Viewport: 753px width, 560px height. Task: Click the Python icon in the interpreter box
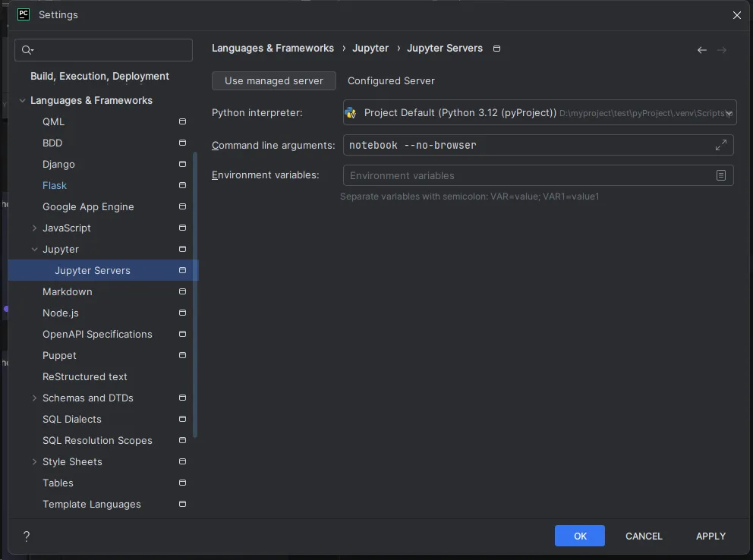[x=351, y=113]
